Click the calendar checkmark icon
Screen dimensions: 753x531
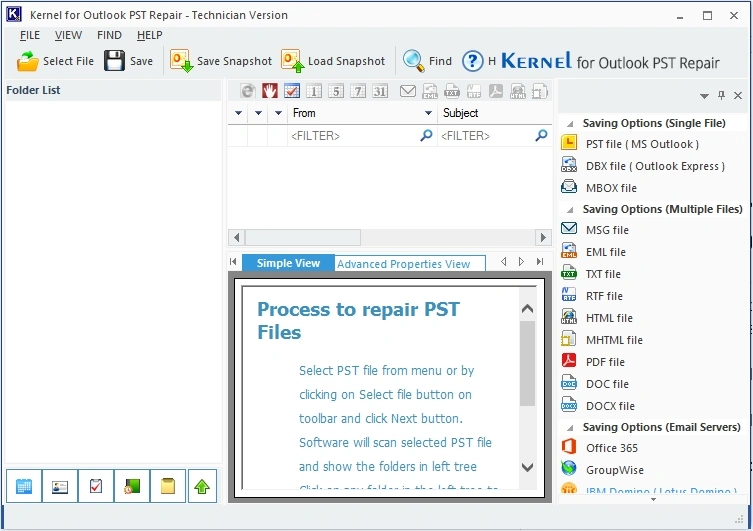coord(292,91)
